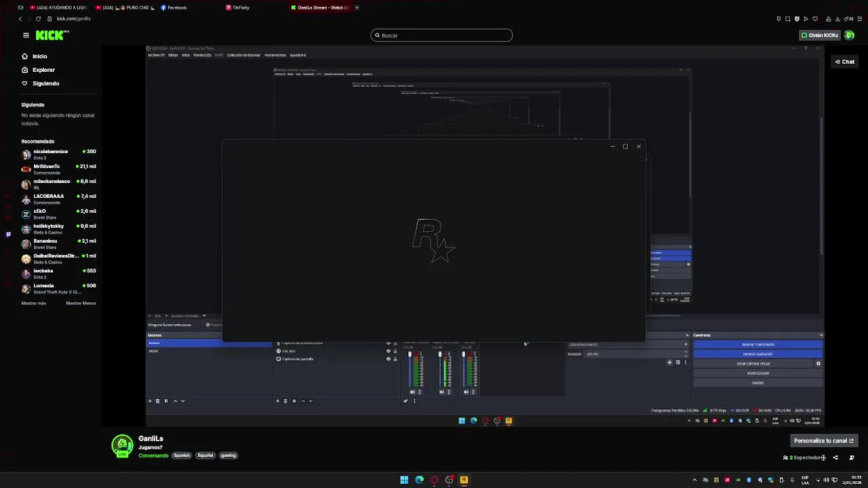Click Mostrar más under Recomendado
This screenshot has width=868, height=488.
coord(34,303)
